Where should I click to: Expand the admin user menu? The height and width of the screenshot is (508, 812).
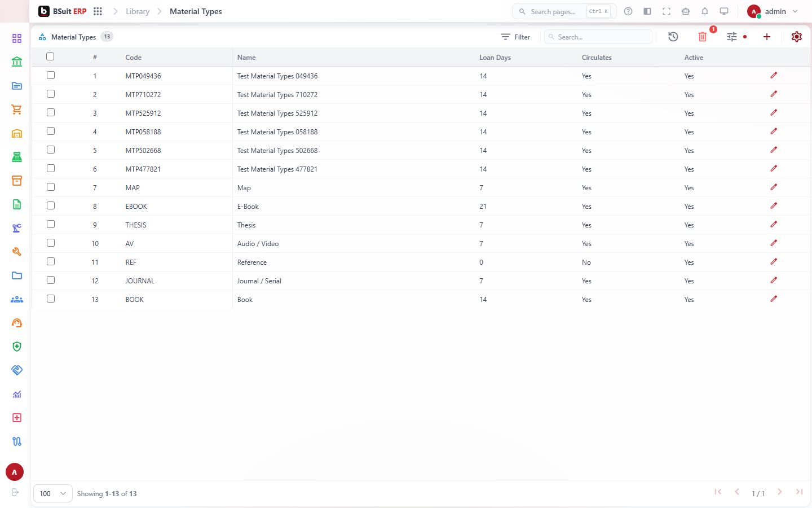[773, 11]
